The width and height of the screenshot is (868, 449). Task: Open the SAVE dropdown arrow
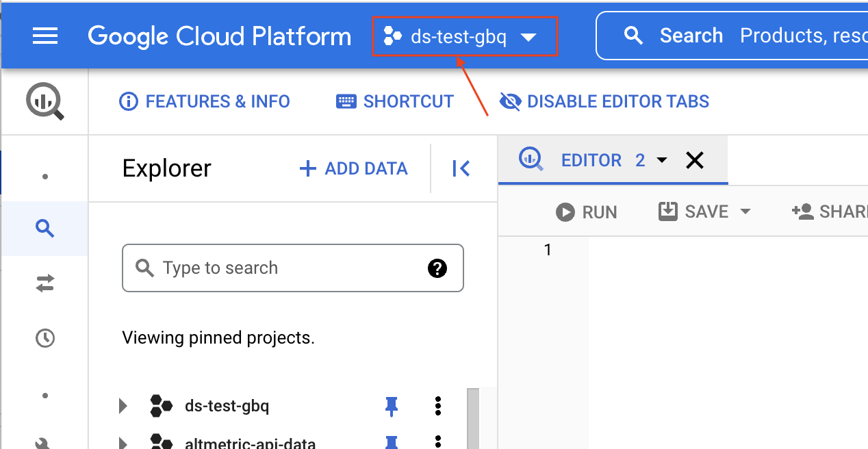(745, 211)
